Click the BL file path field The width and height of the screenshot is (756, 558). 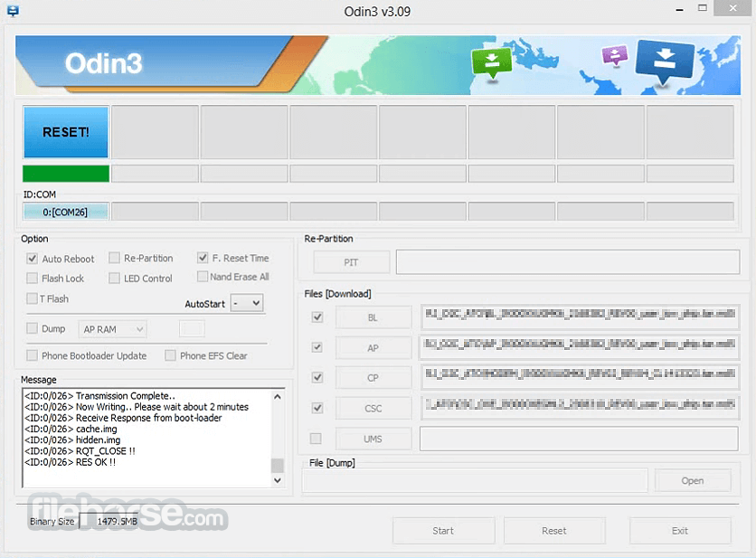point(580,317)
